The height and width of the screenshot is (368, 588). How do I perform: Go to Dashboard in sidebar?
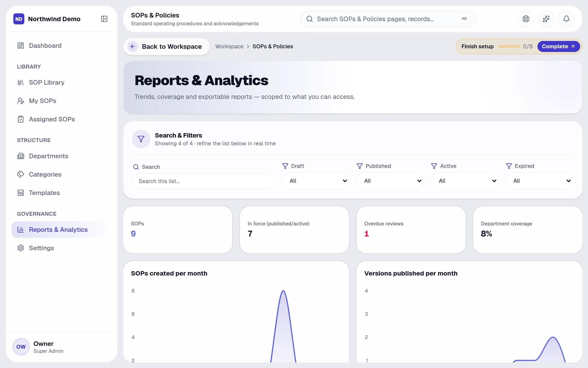pyautogui.click(x=62, y=46)
